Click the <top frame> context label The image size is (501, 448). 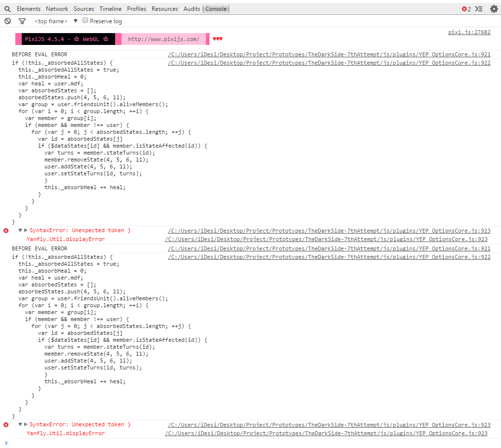51,21
